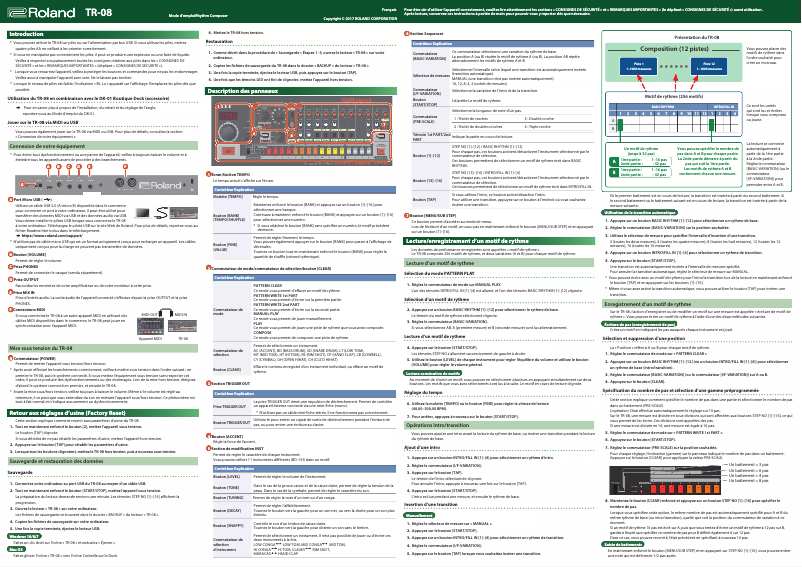Image resolution: width=802 pixels, height=567 pixels.
Task: Click the "Français" language label in header
Action: pyautogui.click(x=389, y=10)
